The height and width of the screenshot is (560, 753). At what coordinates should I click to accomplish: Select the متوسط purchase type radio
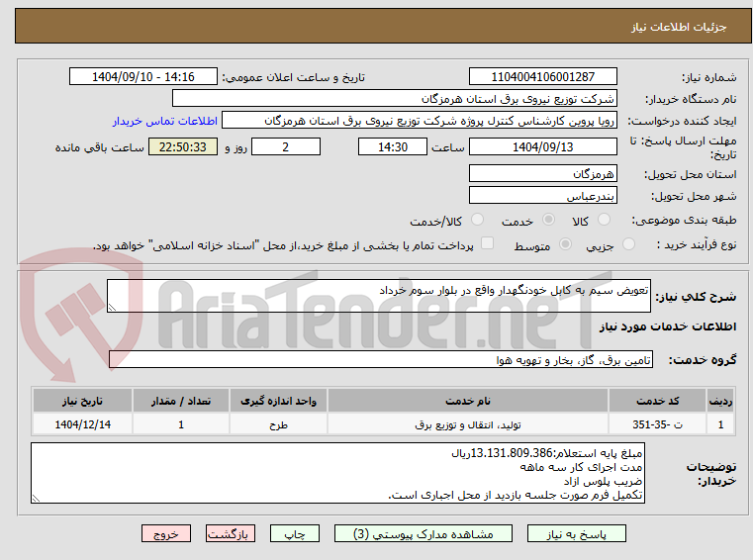point(566,244)
